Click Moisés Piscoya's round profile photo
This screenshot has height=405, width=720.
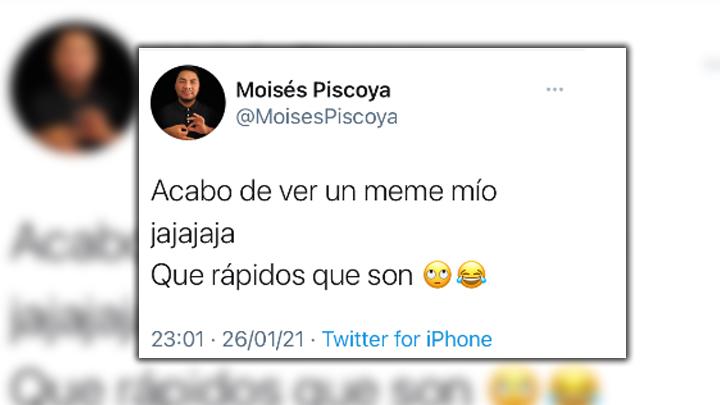coord(188,102)
